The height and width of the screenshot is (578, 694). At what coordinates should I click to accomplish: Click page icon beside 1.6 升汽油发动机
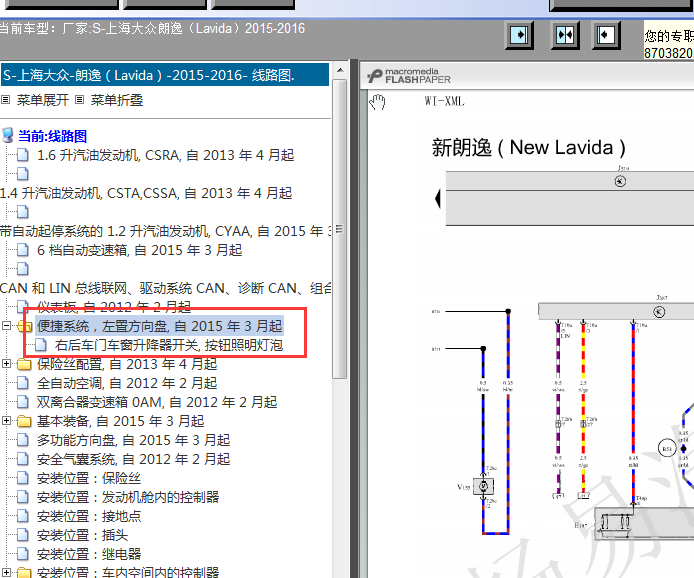click(23, 155)
